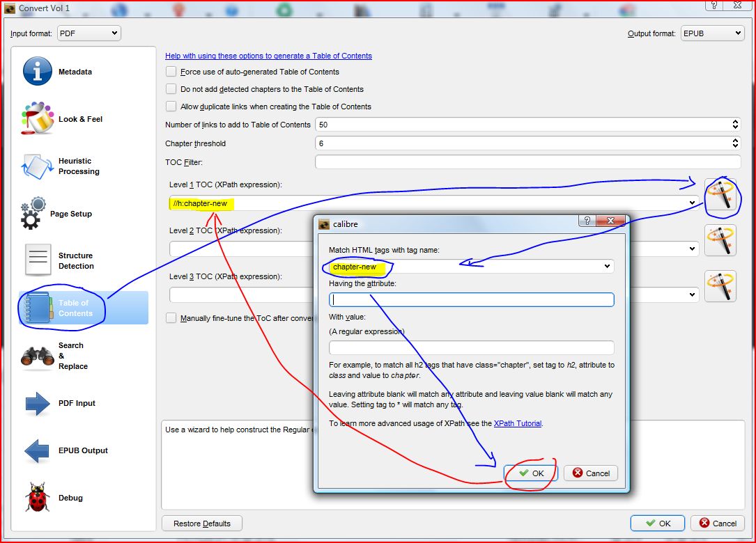
Task: Switch to EPUB Output section label
Action: point(83,450)
